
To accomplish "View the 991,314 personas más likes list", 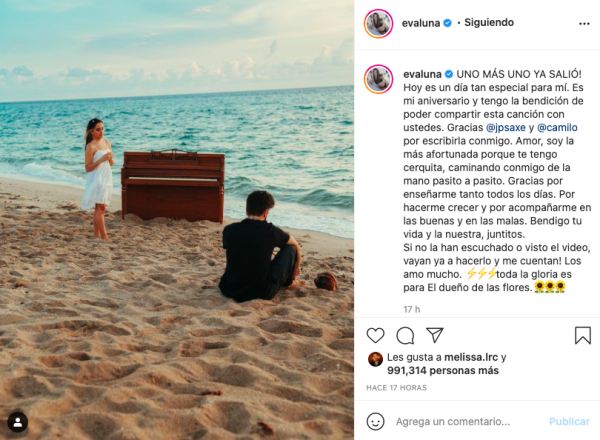I will click(443, 370).
